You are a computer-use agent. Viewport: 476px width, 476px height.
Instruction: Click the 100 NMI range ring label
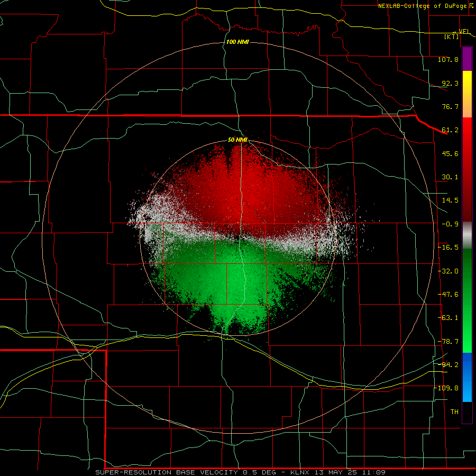[237, 42]
